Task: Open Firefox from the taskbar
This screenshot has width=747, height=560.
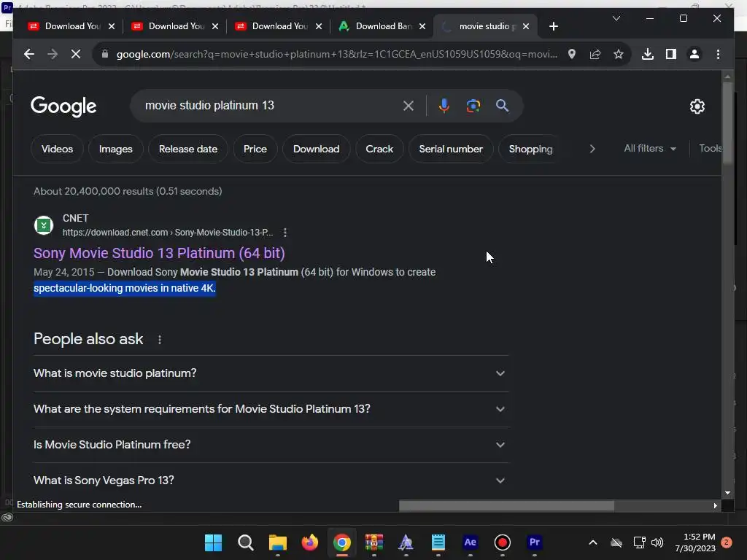Action: click(309, 542)
